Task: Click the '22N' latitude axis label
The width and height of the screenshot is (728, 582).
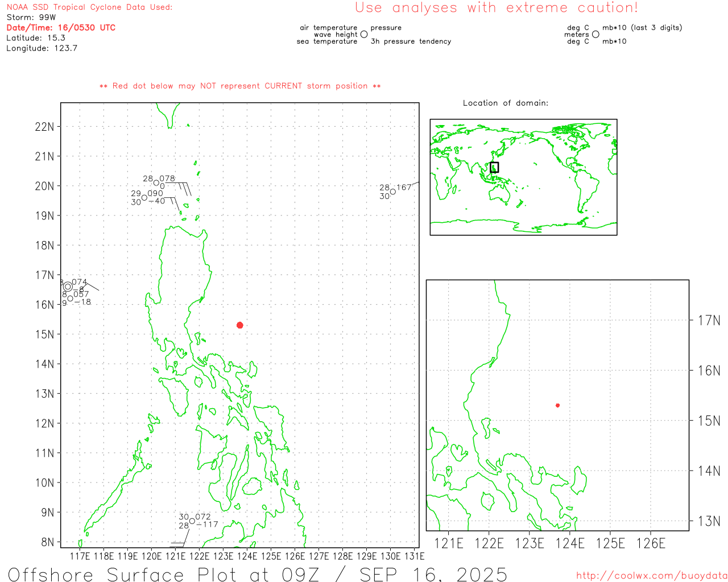Action: pyautogui.click(x=44, y=126)
